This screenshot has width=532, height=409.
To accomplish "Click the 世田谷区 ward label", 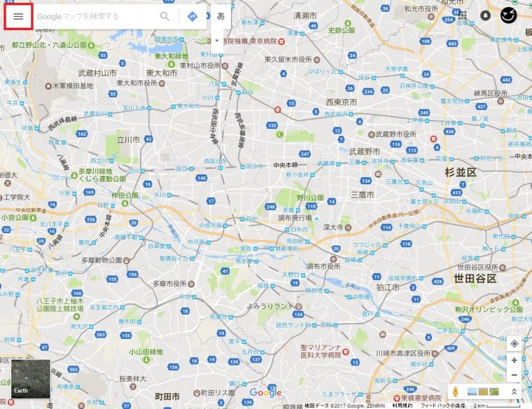I will [x=475, y=279].
